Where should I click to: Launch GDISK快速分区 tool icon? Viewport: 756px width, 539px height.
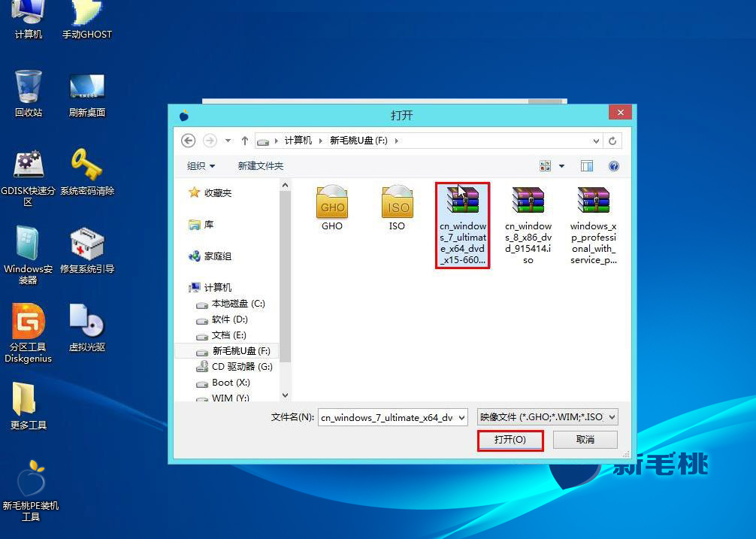pos(28,178)
